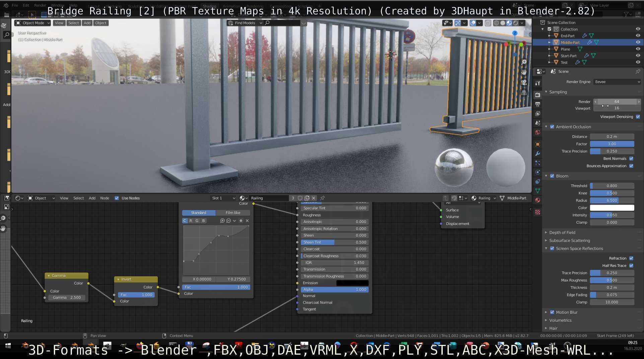The width and height of the screenshot is (644, 359).
Task: Disable Bloom effect checkbox
Action: 552,176
